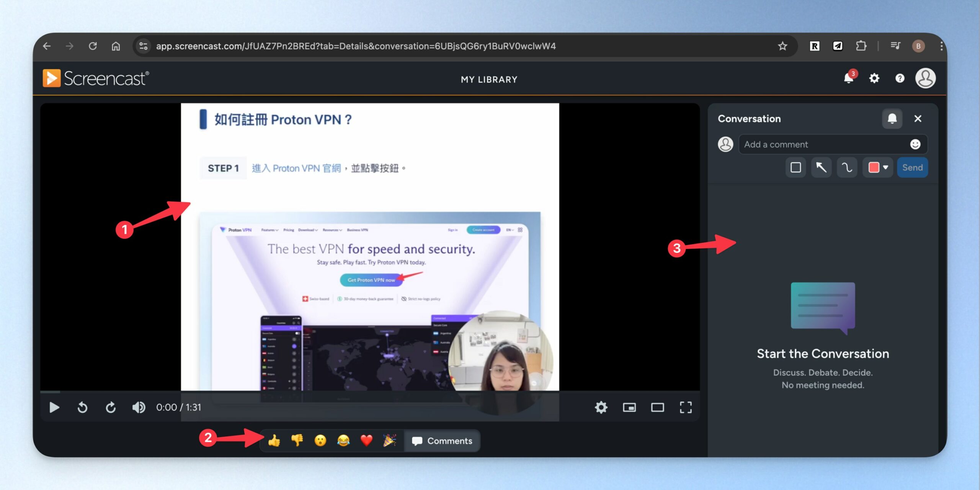Open the Comments tab below video
980x490 pixels.
click(442, 441)
